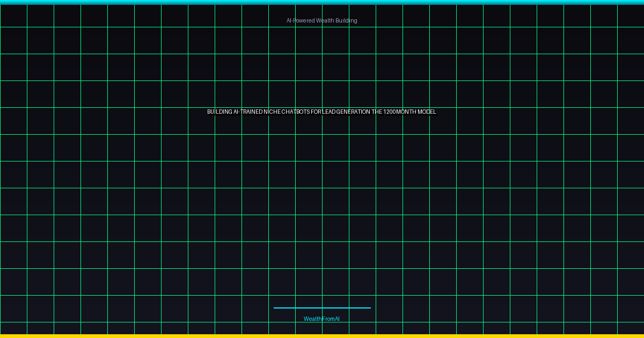Click the yellow bar along the bottom edge
Viewport: 644px width, 338px height.
click(322, 336)
